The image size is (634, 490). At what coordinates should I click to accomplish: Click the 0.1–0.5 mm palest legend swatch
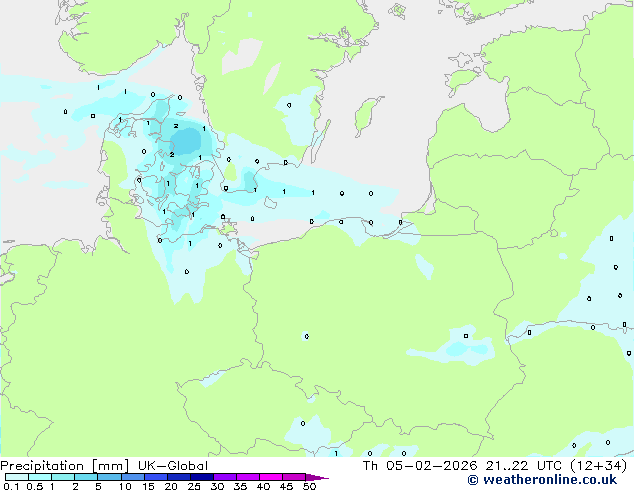[17, 477]
